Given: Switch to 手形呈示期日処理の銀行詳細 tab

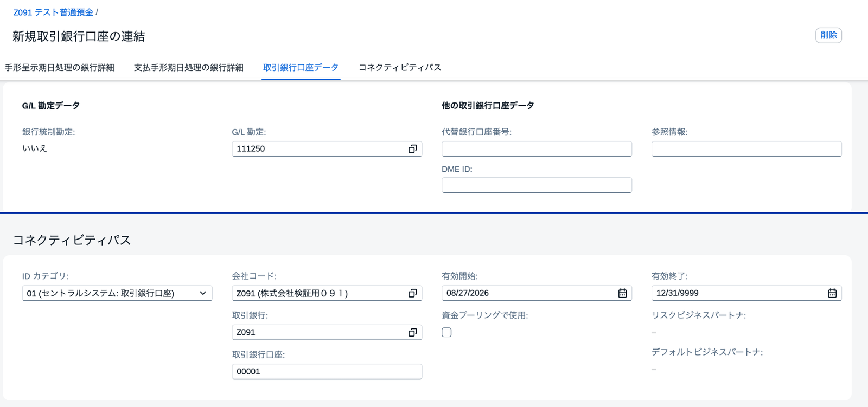Looking at the screenshot, I should [60, 68].
